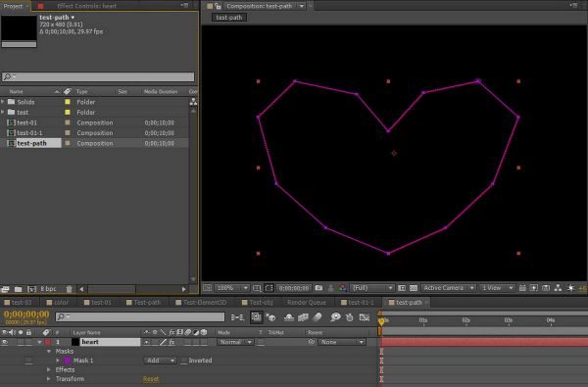The width and height of the screenshot is (588, 387).
Task: Open blending Mode dropdown showing Normal
Action: 235,342
